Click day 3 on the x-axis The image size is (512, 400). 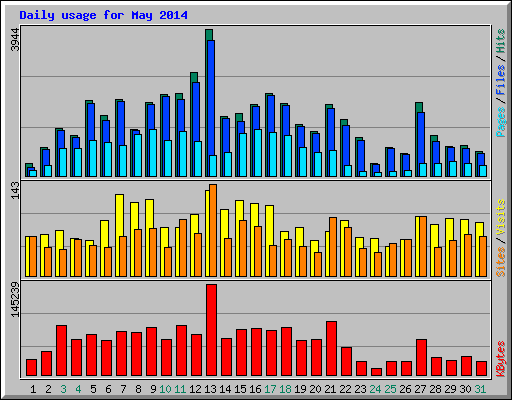[63, 389]
